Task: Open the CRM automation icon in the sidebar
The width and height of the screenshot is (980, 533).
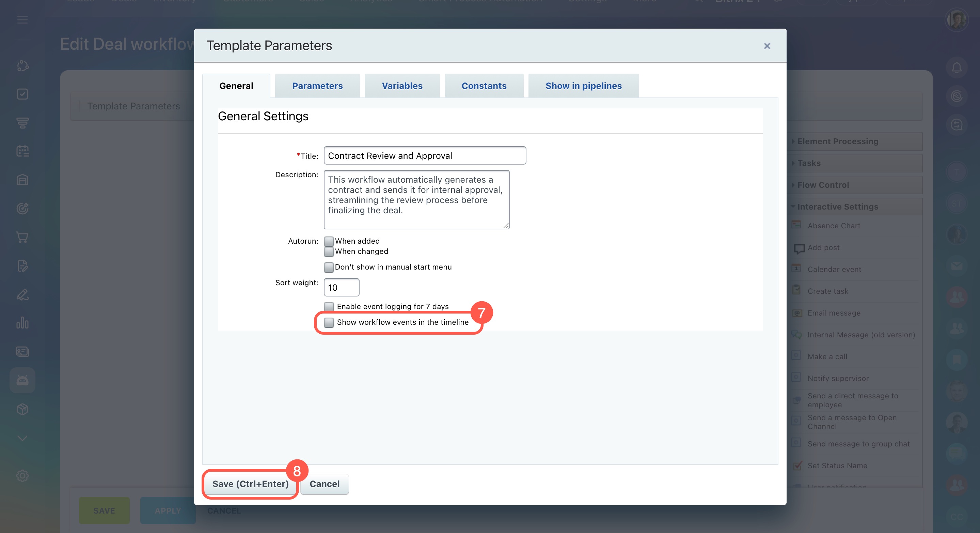Action: coord(22,65)
